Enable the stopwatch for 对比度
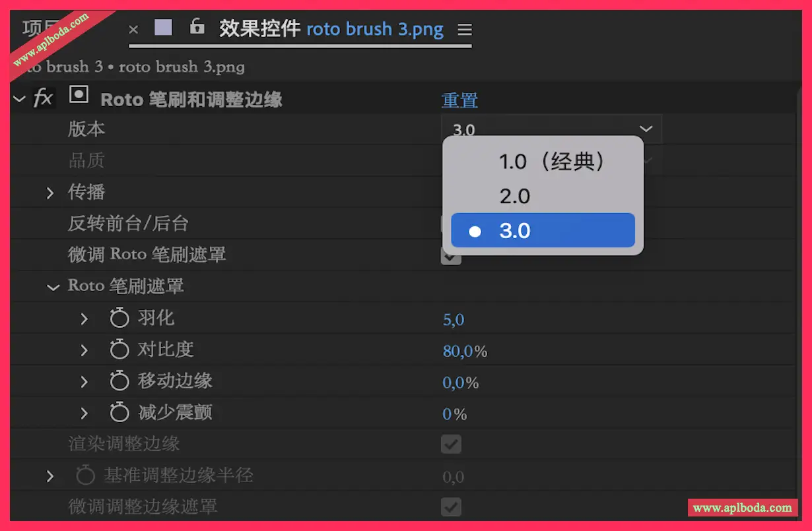812x531 pixels. pyautogui.click(x=119, y=350)
